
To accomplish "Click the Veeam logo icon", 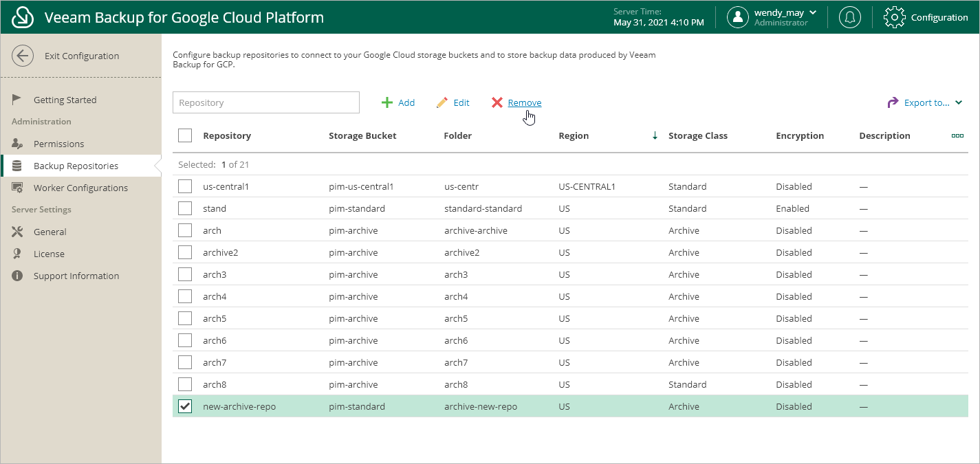I will click(x=23, y=17).
